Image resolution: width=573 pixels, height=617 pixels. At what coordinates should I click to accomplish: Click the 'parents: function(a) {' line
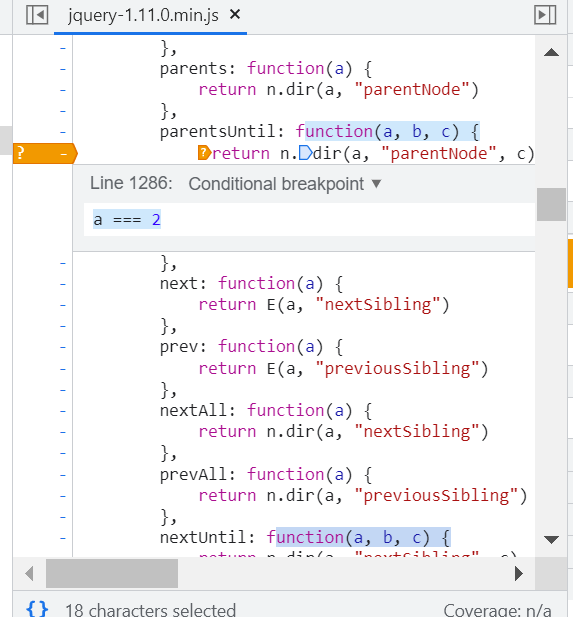coord(266,69)
